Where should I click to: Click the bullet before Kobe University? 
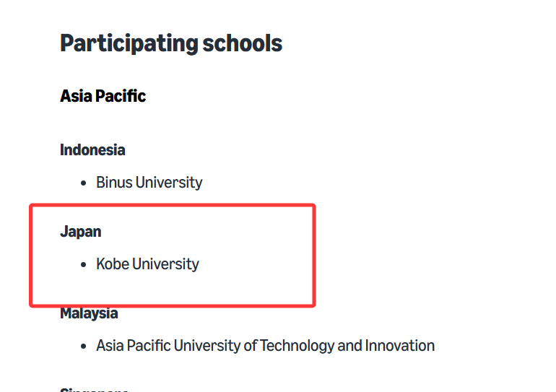(x=83, y=264)
